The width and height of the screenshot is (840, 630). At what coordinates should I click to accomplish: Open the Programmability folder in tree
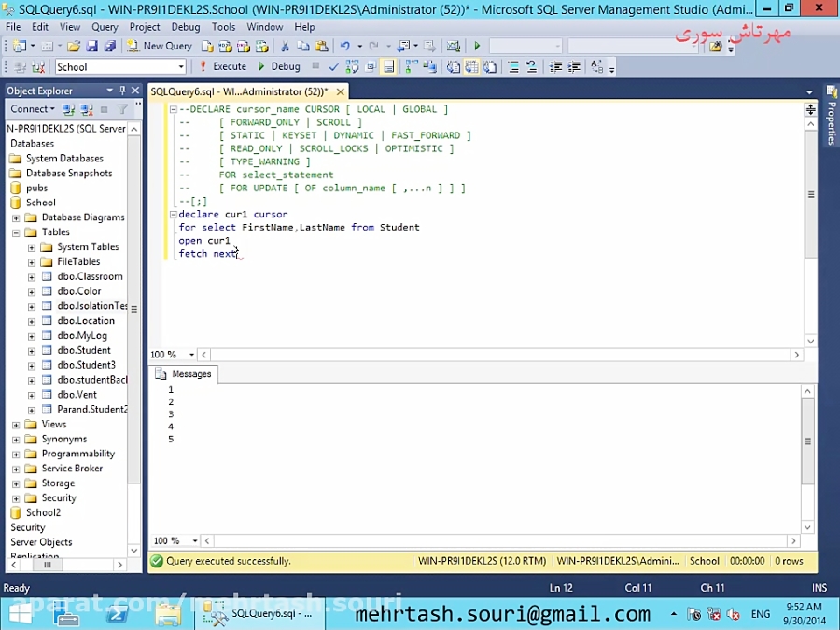point(77,454)
